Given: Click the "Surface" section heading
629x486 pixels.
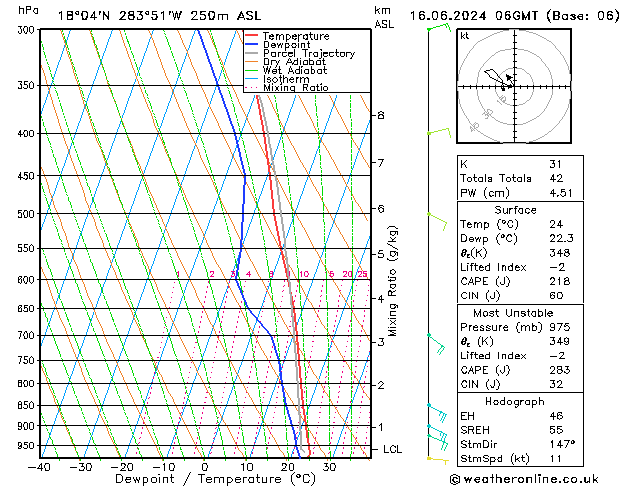Looking at the screenshot, I should pos(515,210).
